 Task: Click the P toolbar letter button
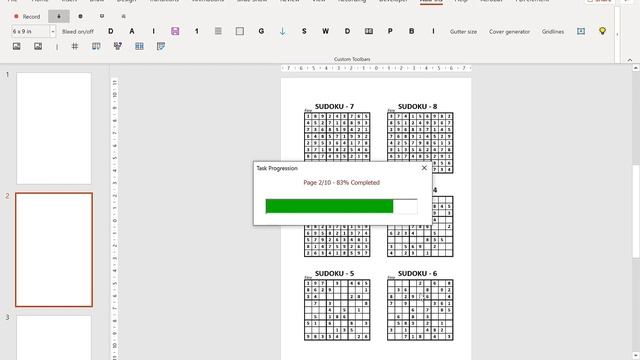point(390,31)
